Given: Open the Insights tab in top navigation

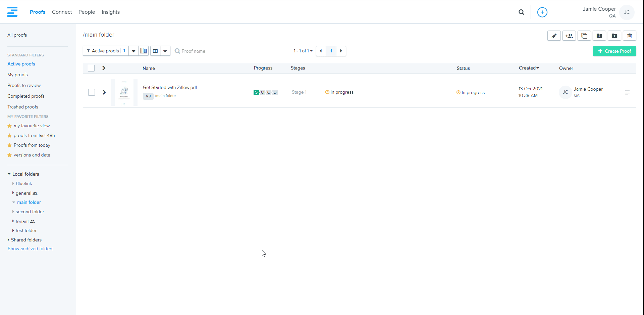Looking at the screenshot, I should tap(111, 12).
